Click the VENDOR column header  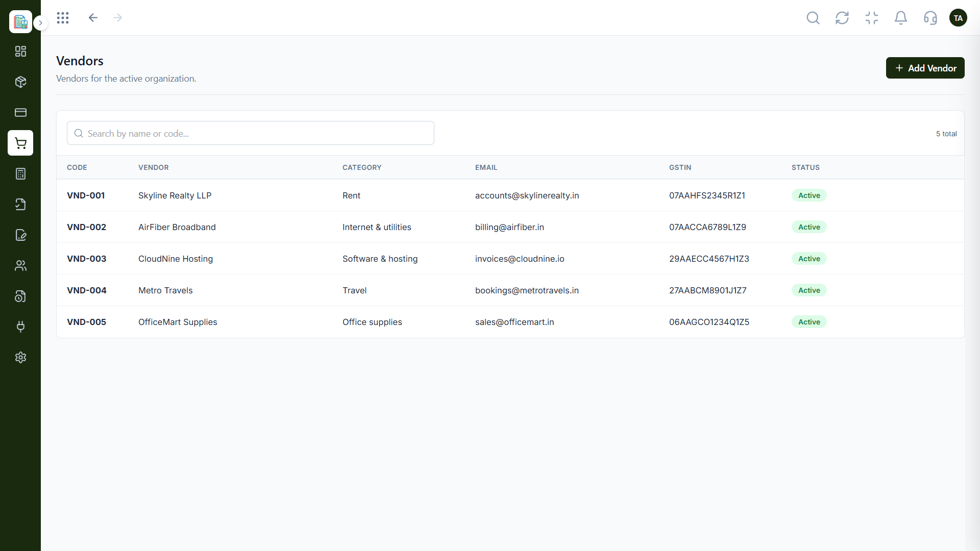(154, 167)
